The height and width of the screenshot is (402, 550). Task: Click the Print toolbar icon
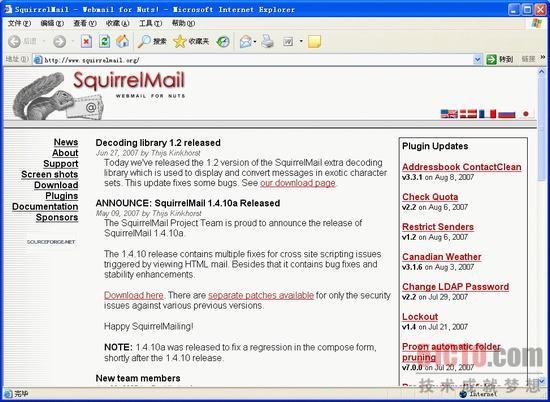tap(268, 41)
